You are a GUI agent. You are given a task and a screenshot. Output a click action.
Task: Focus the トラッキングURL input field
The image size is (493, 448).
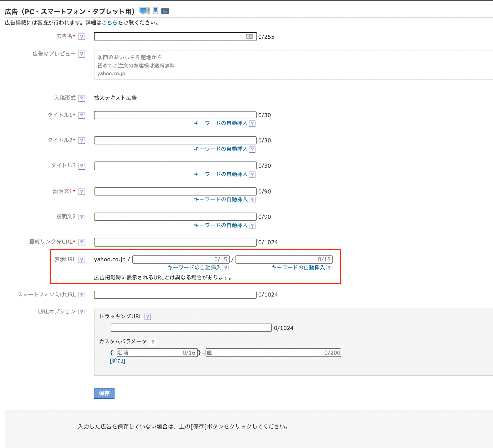191,328
